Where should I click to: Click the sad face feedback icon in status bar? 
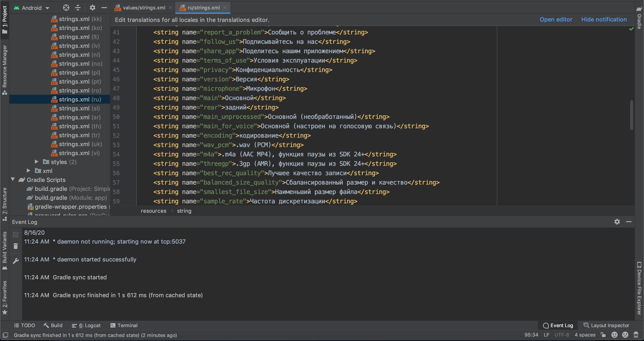pos(625,335)
